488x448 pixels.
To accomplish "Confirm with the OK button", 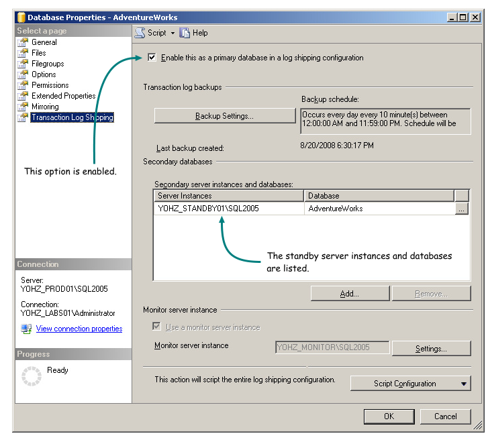I will [x=389, y=416].
